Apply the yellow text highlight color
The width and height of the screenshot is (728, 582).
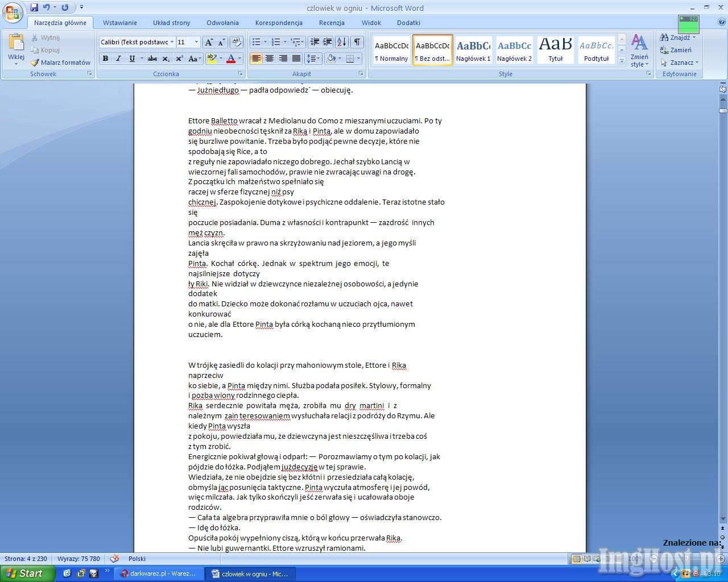[x=212, y=59]
